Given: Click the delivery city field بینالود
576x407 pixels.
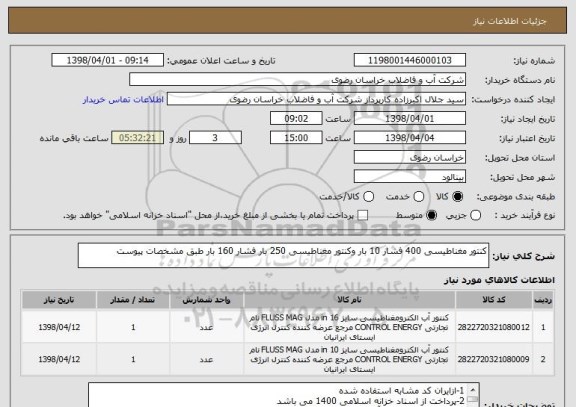Looking at the screenshot, I should (x=410, y=177).
